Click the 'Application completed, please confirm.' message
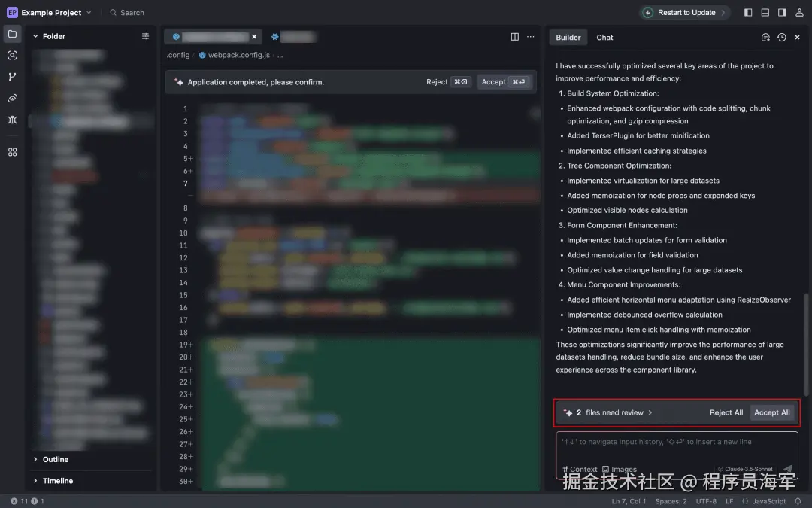Viewport: 812px width, 508px height. click(x=256, y=82)
